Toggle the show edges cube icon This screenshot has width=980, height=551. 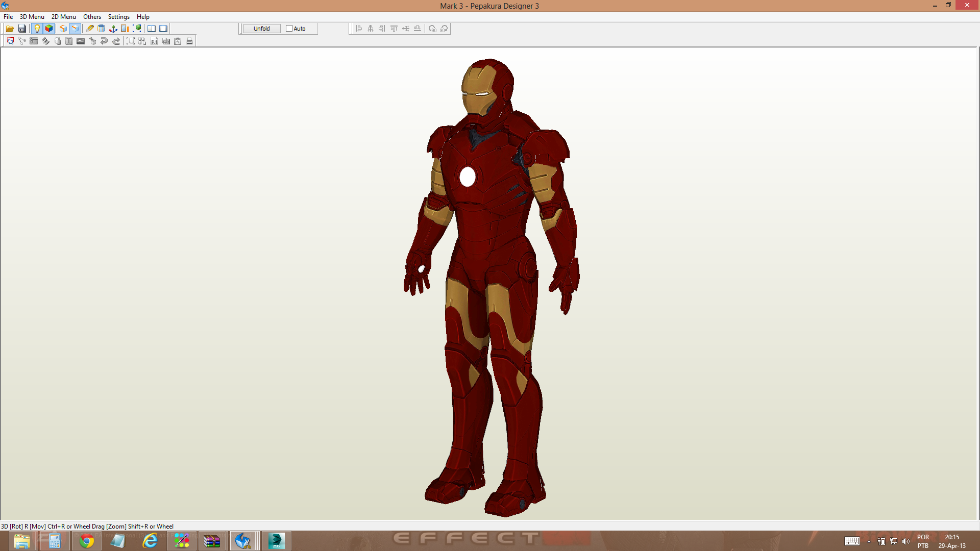point(63,29)
